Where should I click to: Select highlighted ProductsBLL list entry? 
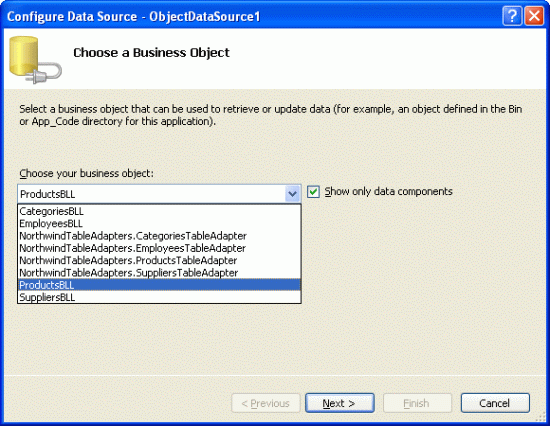click(x=159, y=285)
